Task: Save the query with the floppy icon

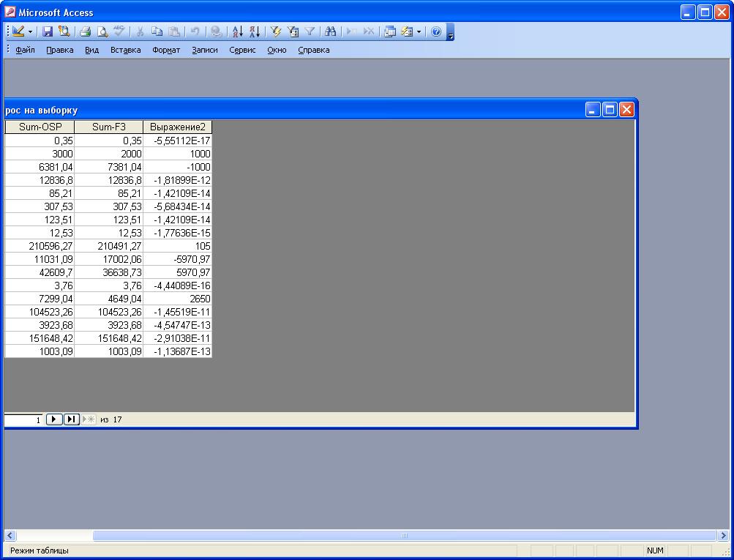Action: tap(48, 31)
